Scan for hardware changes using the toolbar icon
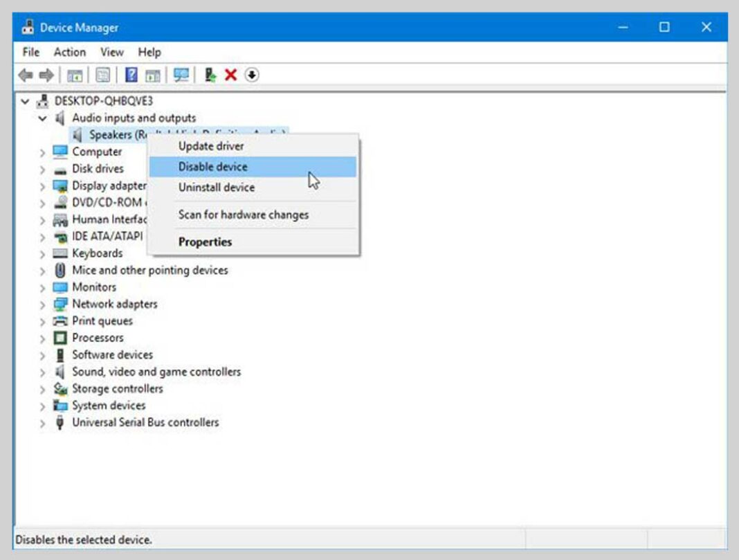Image resolution: width=739 pixels, height=560 pixels. pyautogui.click(x=182, y=74)
